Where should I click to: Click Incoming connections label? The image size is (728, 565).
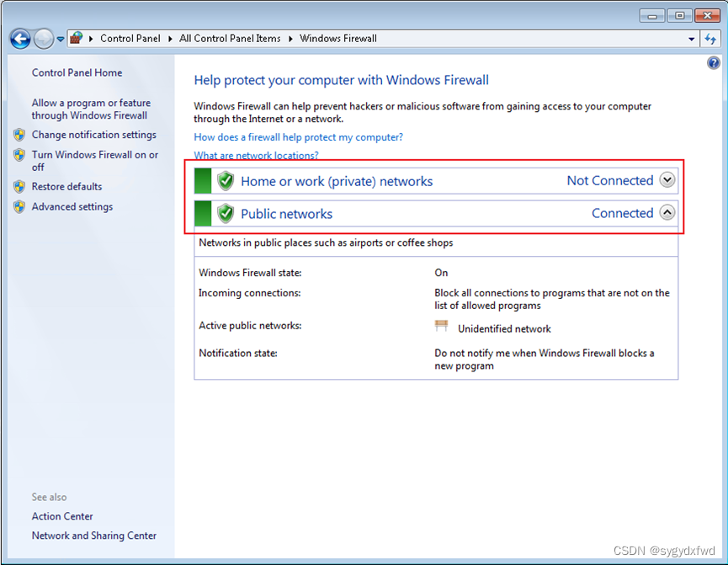(x=250, y=293)
